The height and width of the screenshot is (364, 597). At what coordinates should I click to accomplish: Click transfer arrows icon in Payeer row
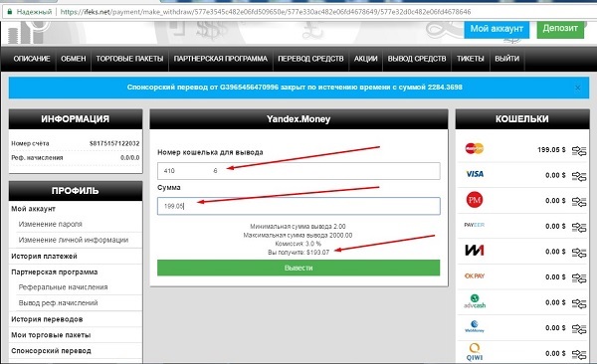click(x=579, y=228)
